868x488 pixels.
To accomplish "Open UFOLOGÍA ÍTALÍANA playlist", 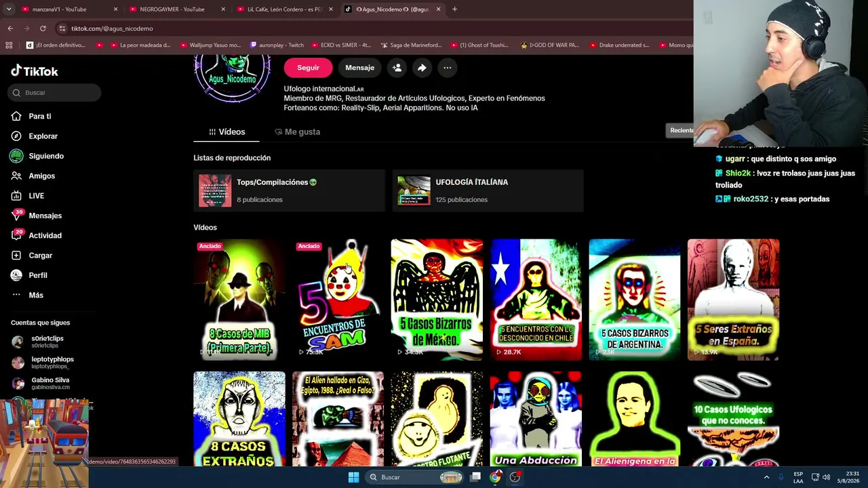I will [x=488, y=190].
